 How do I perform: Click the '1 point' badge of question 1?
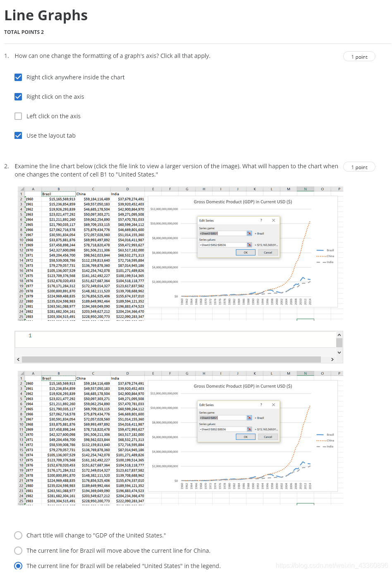(x=359, y=57)
